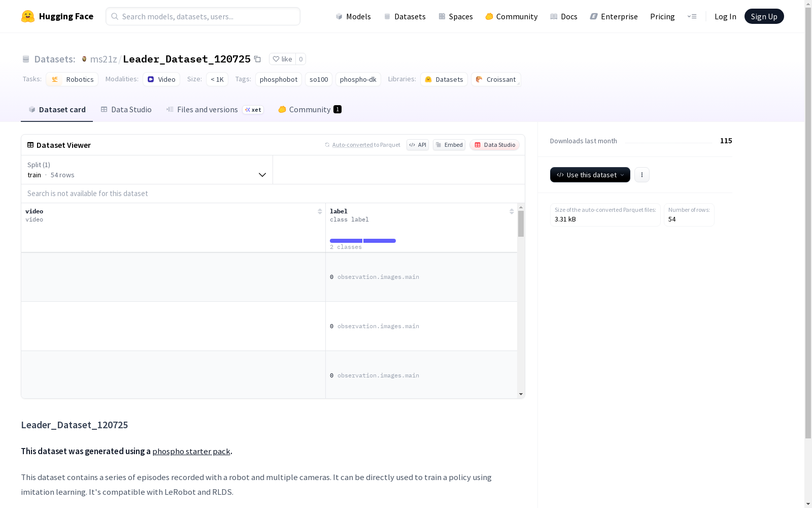The width and height of the screenshot is (812, 508).
Task: Open the Pricing page link
Action: point(662,16)
